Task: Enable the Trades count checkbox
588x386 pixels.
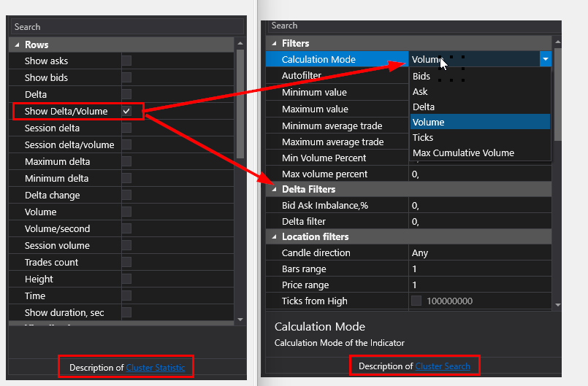Action: tap(126, 262)
